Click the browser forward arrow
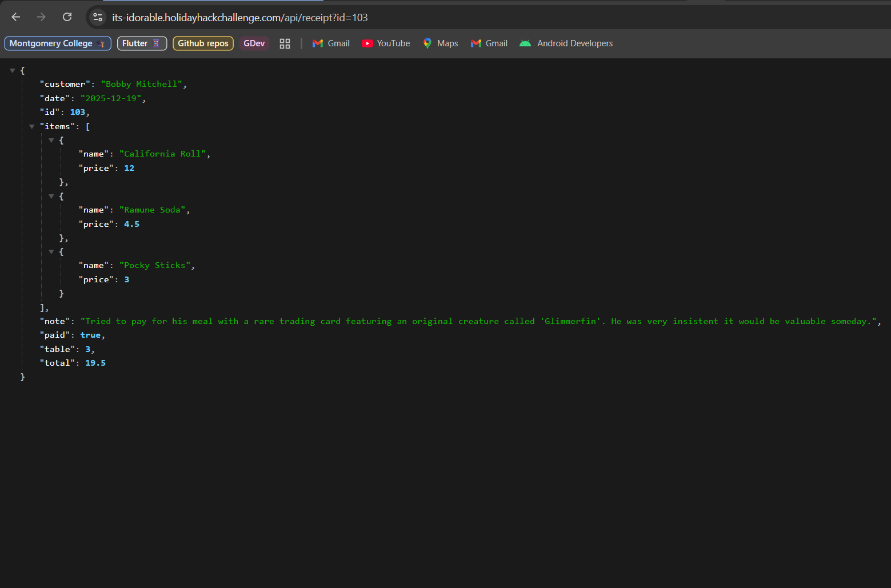 coord(41,17)
